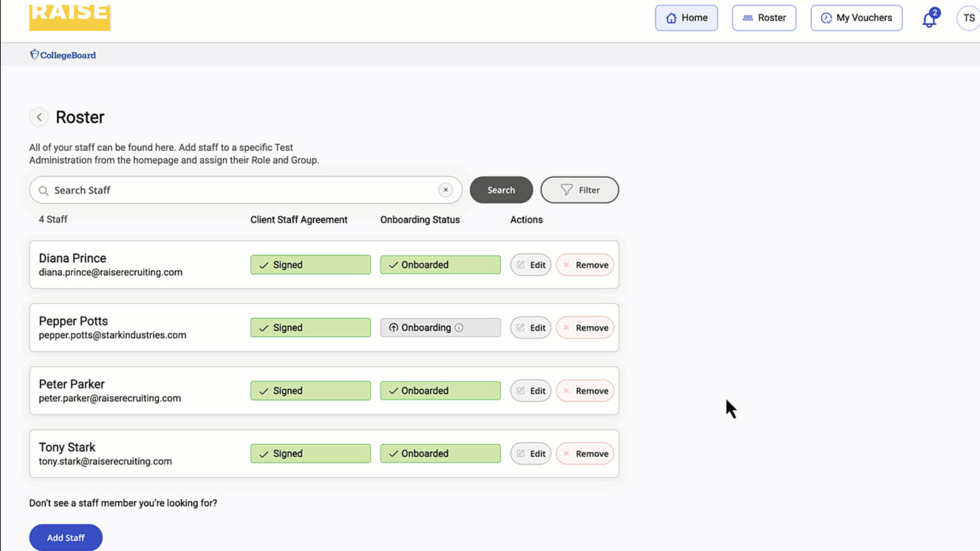Open the Roster navigation tab
Image resolution: width=980 pixels, height=551 pixels.
tap(764, 18)
